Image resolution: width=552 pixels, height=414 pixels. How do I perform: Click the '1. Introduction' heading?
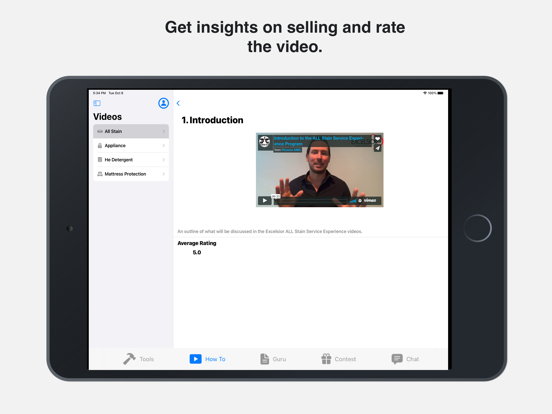click(212, 120)
